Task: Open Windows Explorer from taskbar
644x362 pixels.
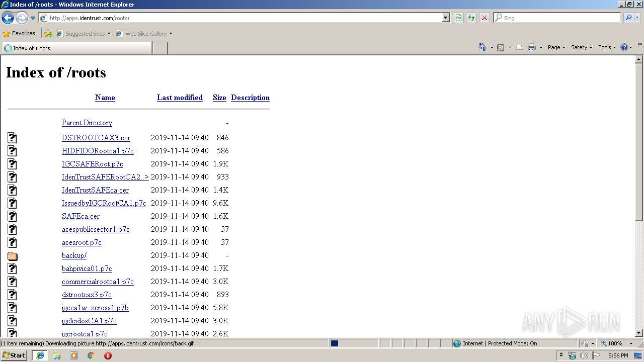Action: (x=57, y=355)
